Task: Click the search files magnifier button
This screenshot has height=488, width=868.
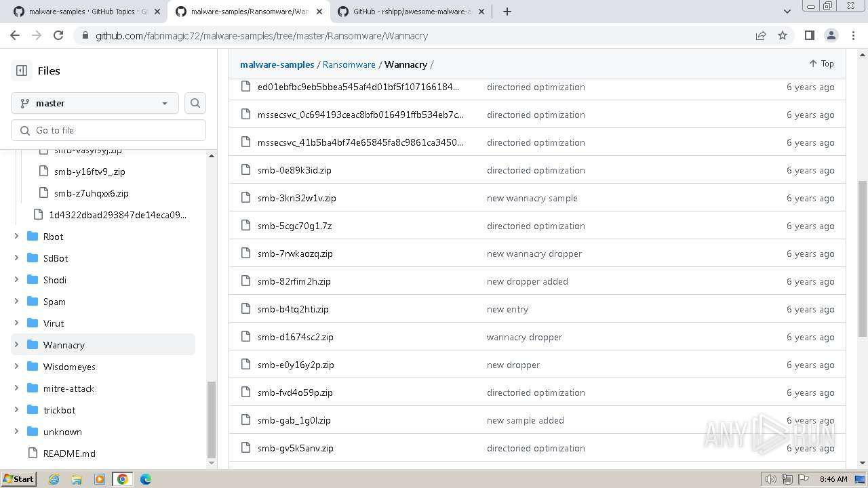Action: tap(195, 103)
